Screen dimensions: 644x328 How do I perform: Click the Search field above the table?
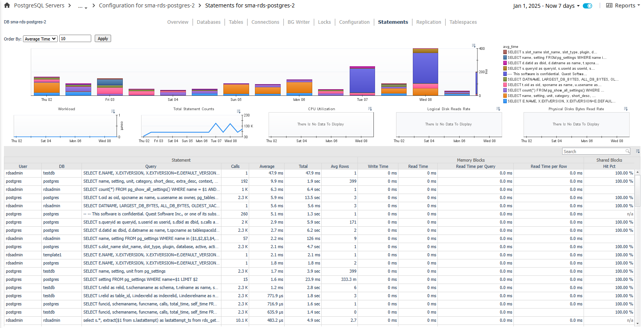(x=594, y=151)
